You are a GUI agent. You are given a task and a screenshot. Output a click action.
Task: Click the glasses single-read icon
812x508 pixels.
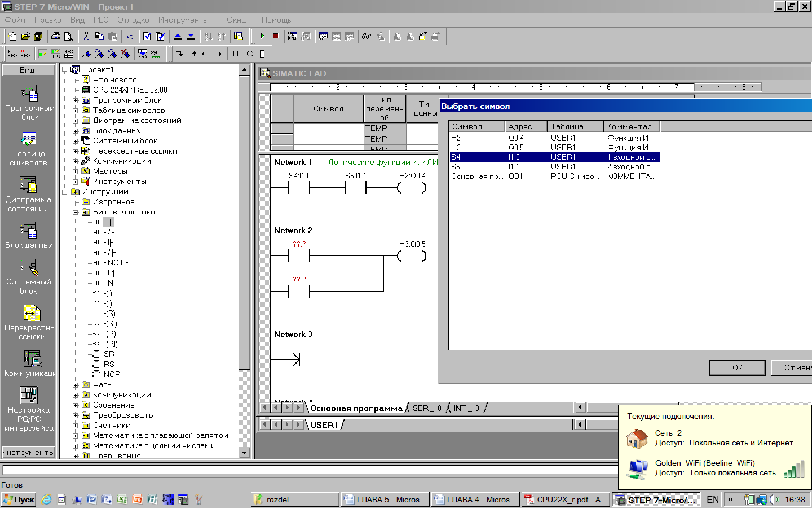pyautogui.click(x=367, y=36)
